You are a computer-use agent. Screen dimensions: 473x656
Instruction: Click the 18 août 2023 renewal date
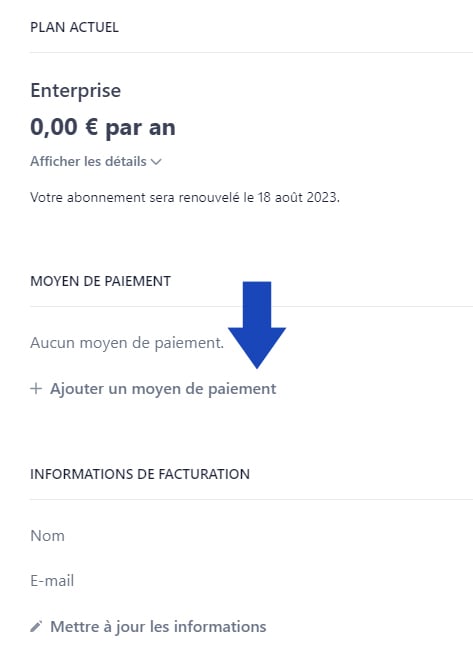point(299,197)
